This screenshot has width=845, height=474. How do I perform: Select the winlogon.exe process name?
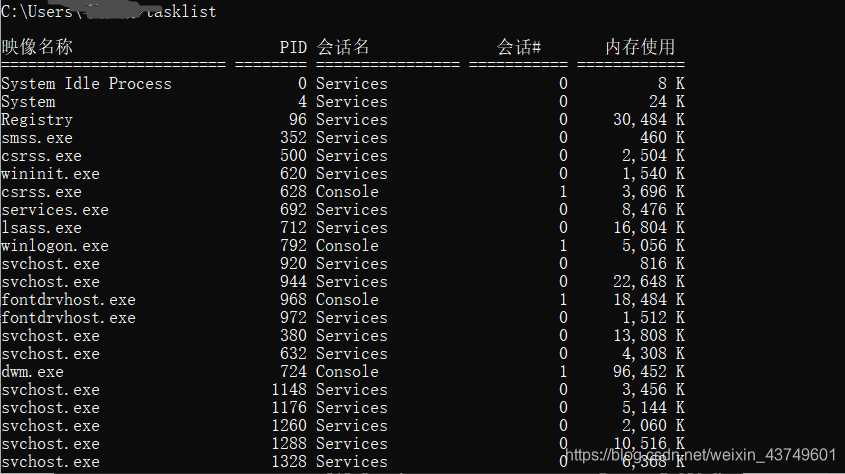[54, 246]
